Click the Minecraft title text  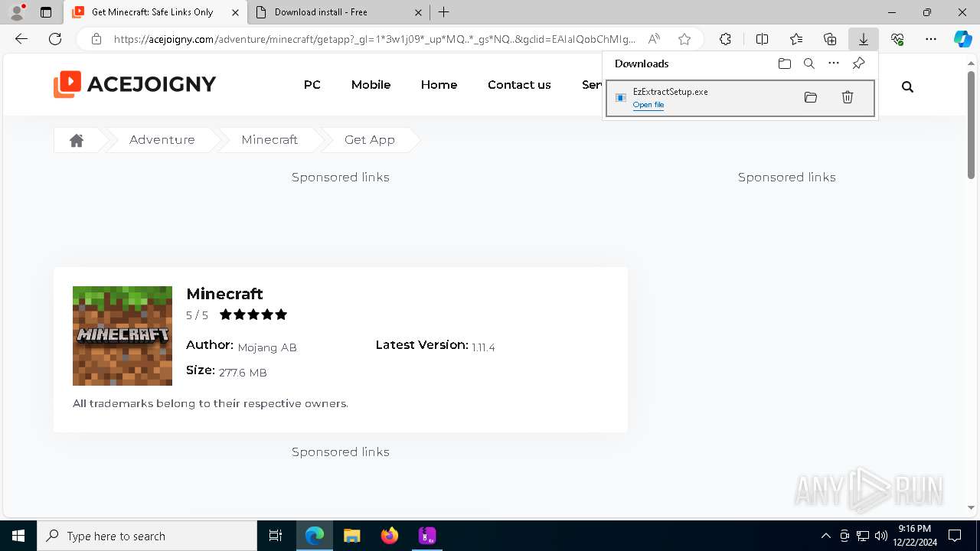tap(224, 294)
